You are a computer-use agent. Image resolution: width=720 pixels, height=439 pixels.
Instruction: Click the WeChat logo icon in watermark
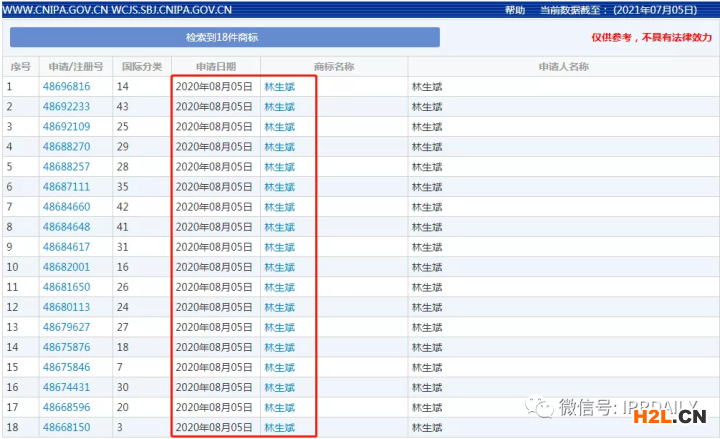click(x=543, y=406)
